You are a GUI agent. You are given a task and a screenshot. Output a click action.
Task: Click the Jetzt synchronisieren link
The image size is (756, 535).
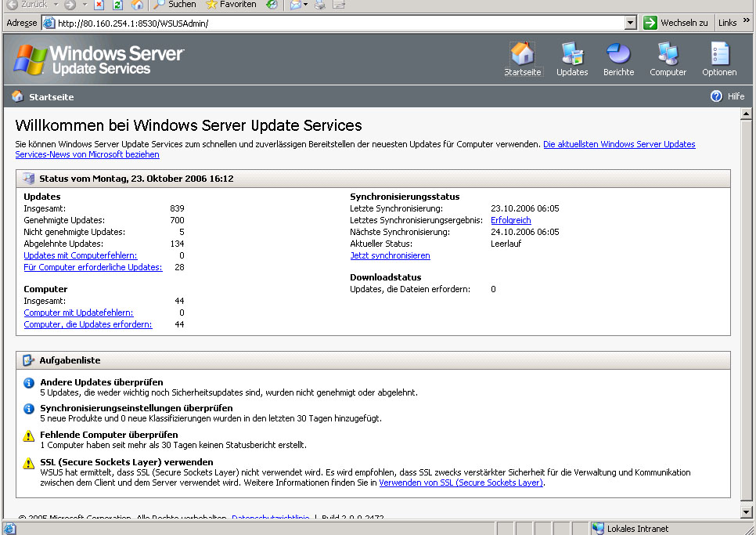390,255
